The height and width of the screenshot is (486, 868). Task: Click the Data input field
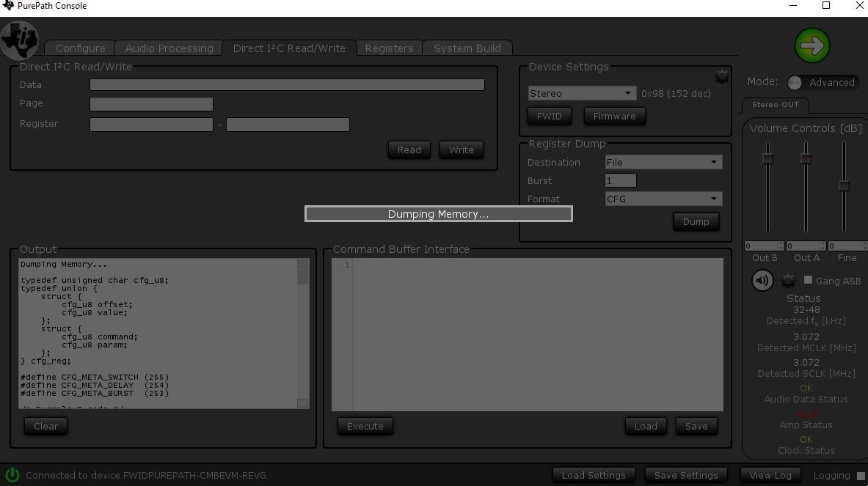point(288,84)
